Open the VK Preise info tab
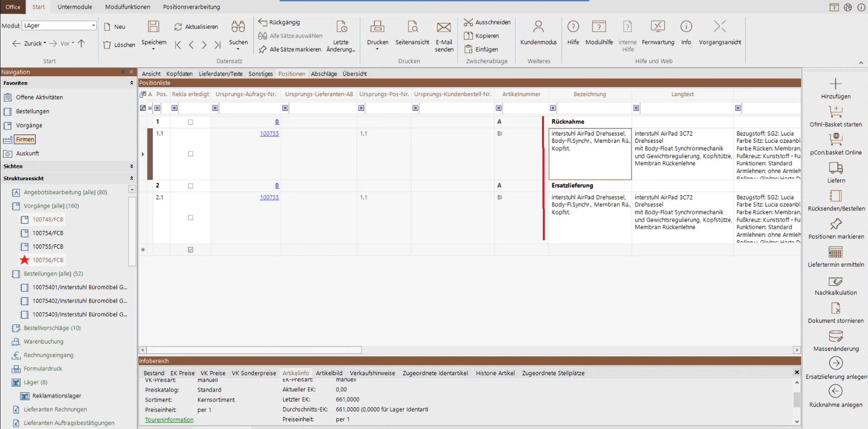868x429 pixels. 213,373
